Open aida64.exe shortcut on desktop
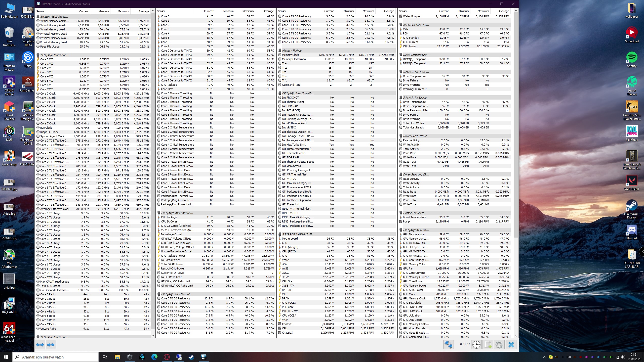This screenshot has height=362, width=644. [9, 332]
